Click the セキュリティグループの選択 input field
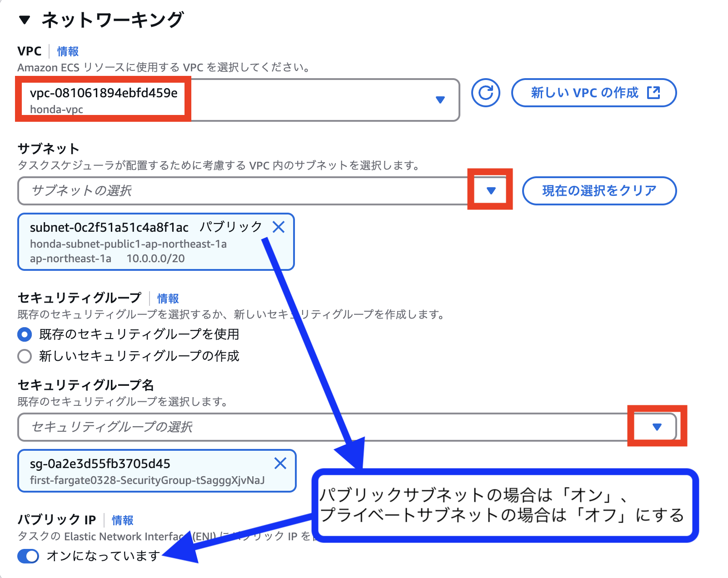Image resolution: width=728 pixels, height=578 pixels. pos(182,427)
